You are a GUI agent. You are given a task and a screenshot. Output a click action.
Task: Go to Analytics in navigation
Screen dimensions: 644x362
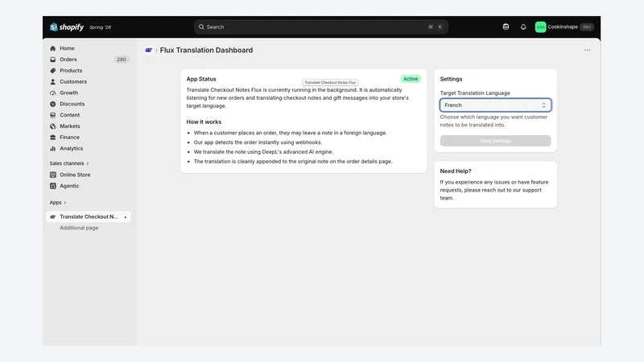pos(71,148)
